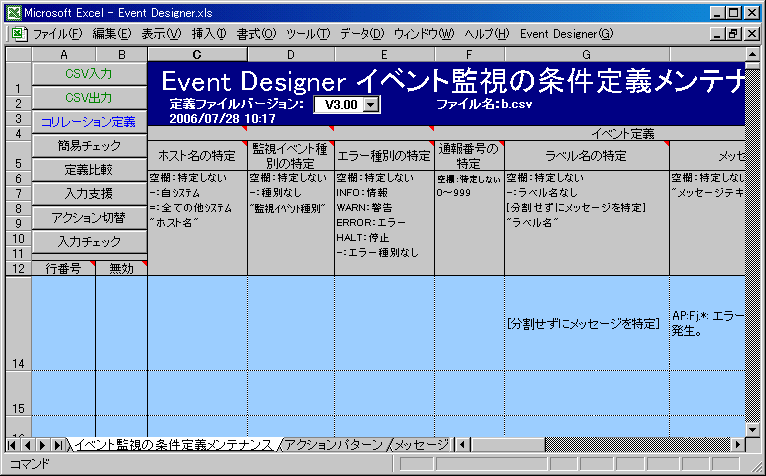Screen dimensions: 766x476
Task: Go to first sheet tab arrow
Action: pos(12,445)
